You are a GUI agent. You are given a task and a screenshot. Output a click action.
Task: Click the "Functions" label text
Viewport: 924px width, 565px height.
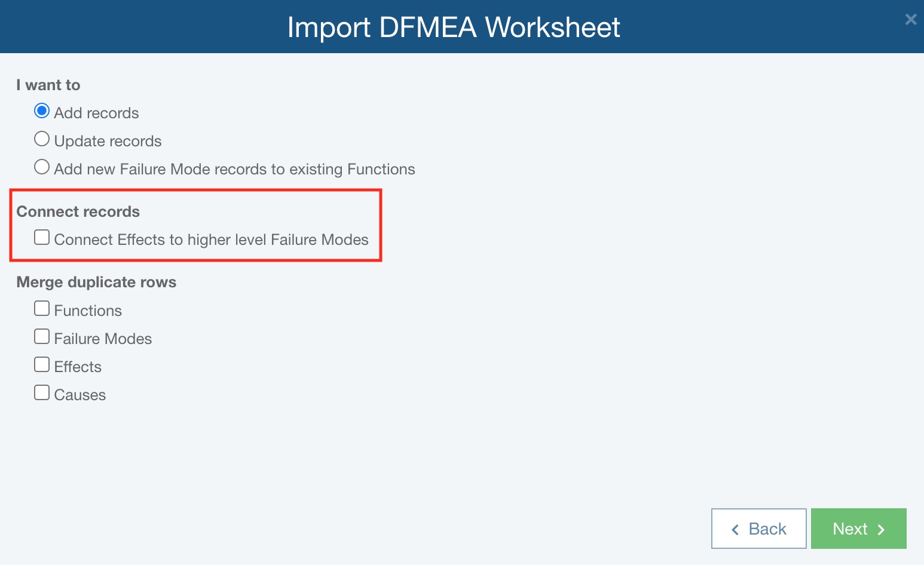(x=88, y=311)
